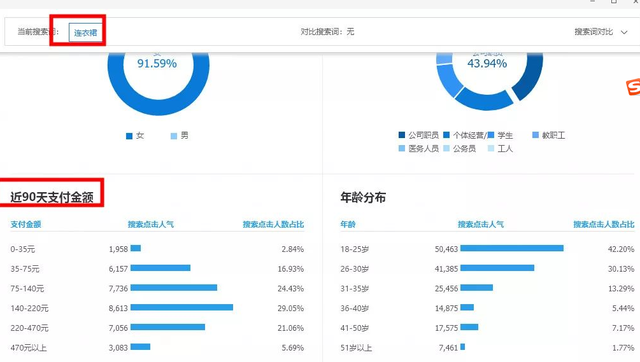Click the 29.05% percentage value
The width and height of the screenshot is (640, 362).
pos(291,308)
